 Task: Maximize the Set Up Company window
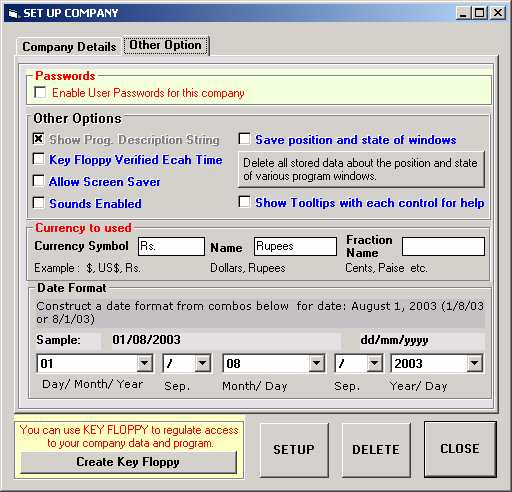click(x=480, y=13)
